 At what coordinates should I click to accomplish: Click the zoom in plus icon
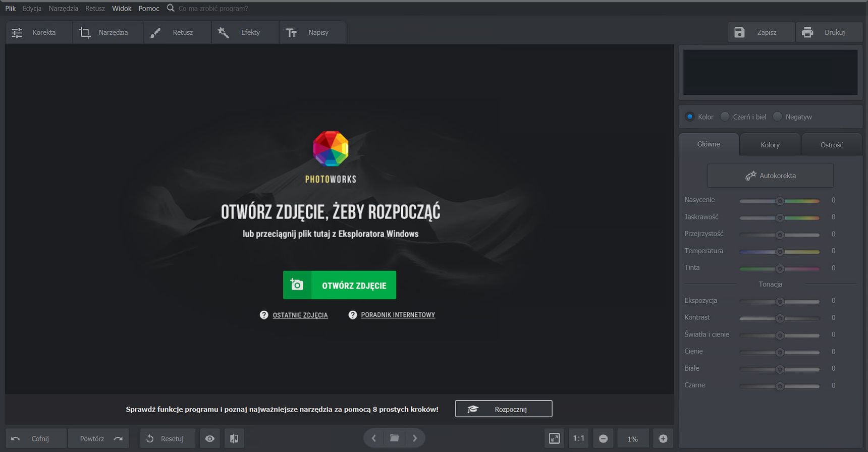663,438
